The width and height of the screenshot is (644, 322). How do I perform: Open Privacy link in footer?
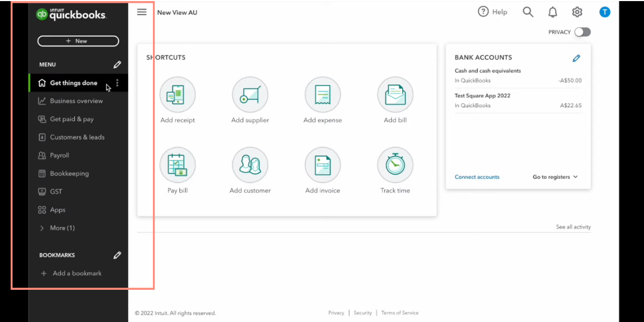pos(336,313)
